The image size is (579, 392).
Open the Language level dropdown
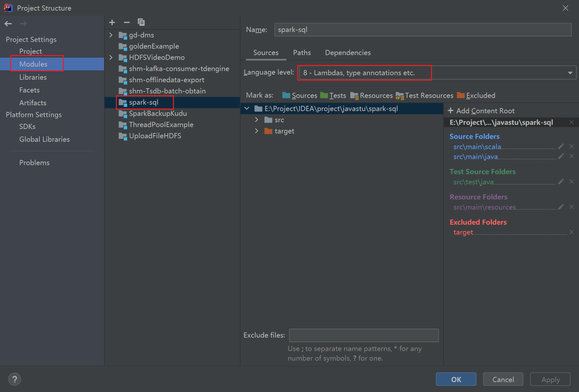tap(570, 73)
